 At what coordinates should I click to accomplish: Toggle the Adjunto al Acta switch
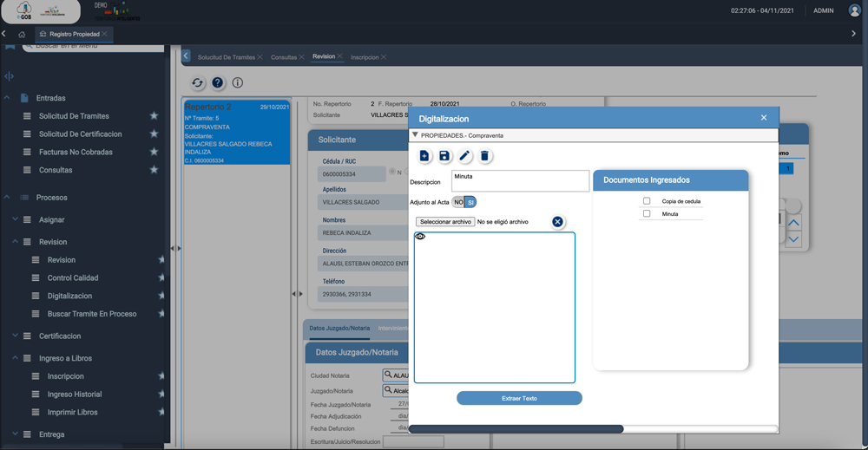(464, 202)
